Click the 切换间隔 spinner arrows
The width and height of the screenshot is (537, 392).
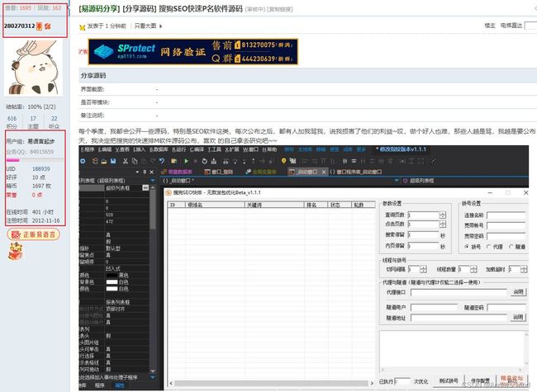pos(423,270)
